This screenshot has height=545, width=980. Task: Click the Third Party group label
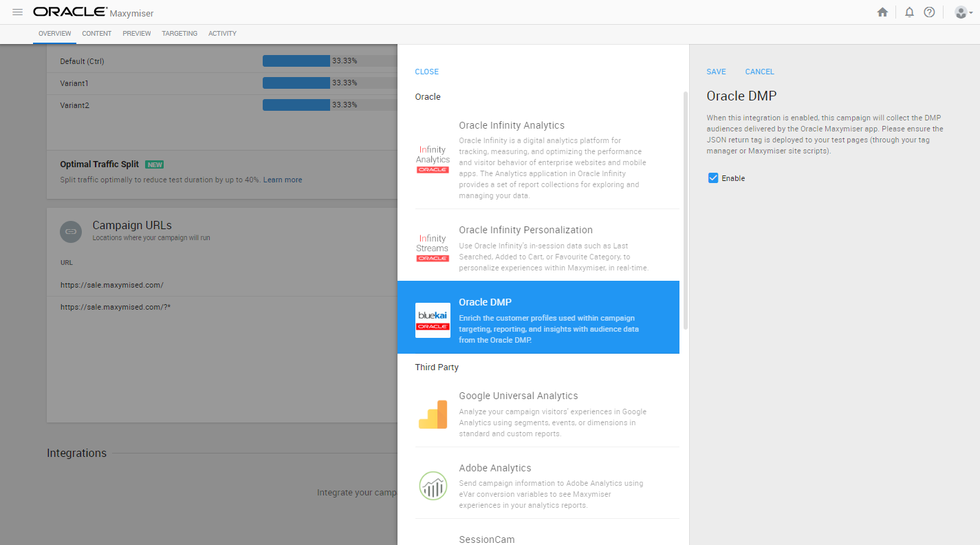437,367
